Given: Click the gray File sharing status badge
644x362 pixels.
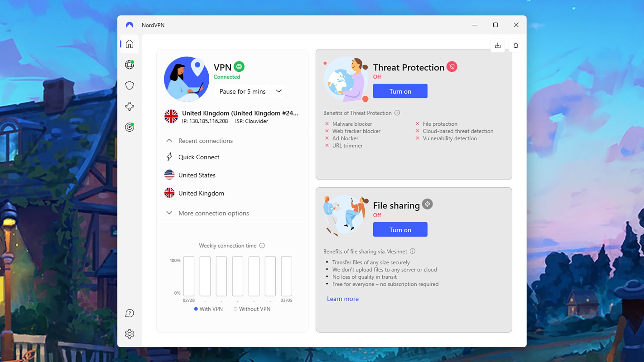Looking at the screenshot, I should [427, 204].
